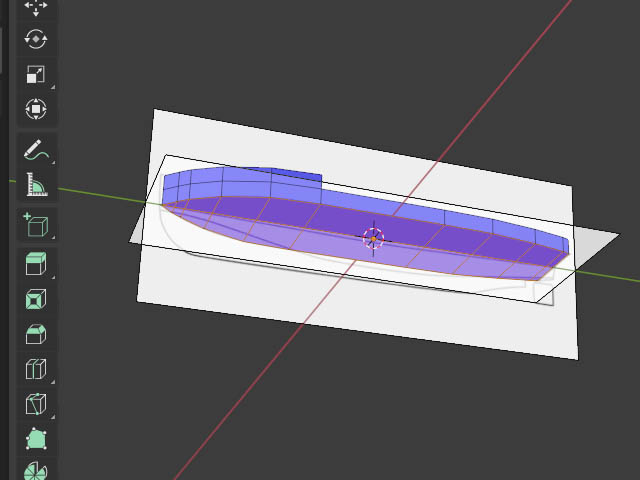Select the Poly Build tool

(x=36, y=439)
